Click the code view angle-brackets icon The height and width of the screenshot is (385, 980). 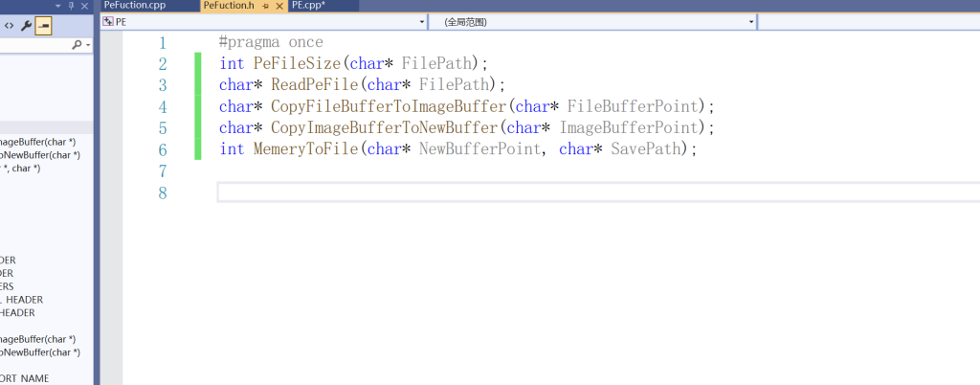pyautogui.click(x=10, y=26)
